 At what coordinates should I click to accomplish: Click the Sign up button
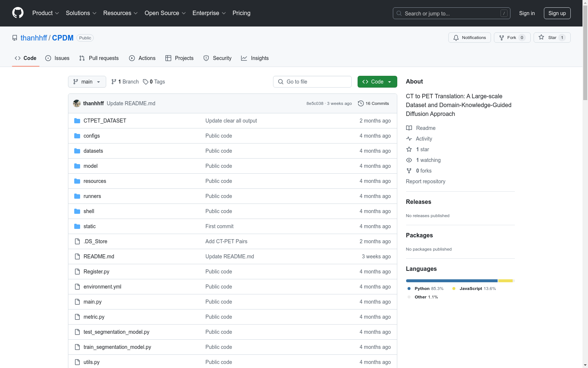(557, 13)
